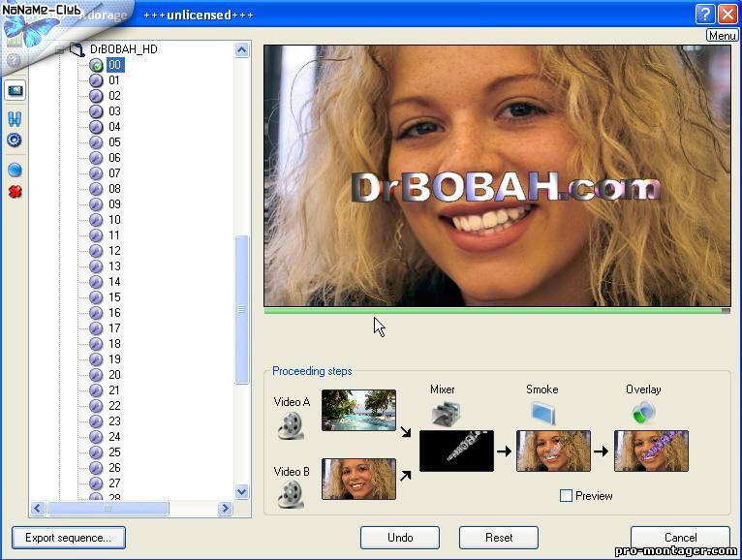Click the purple icon beside item 10
742x560 pixels.
point(96,220)
